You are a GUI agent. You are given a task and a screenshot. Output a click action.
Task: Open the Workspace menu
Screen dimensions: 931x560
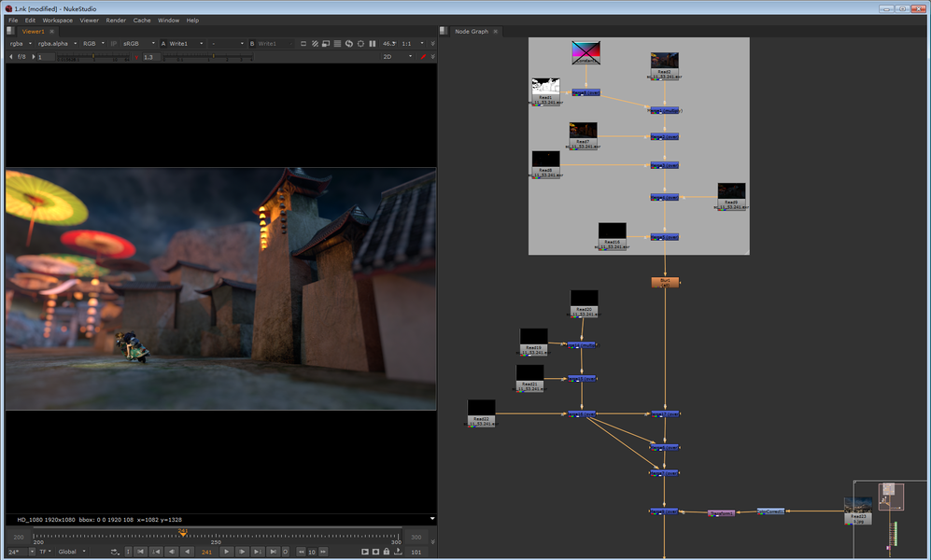58,21
